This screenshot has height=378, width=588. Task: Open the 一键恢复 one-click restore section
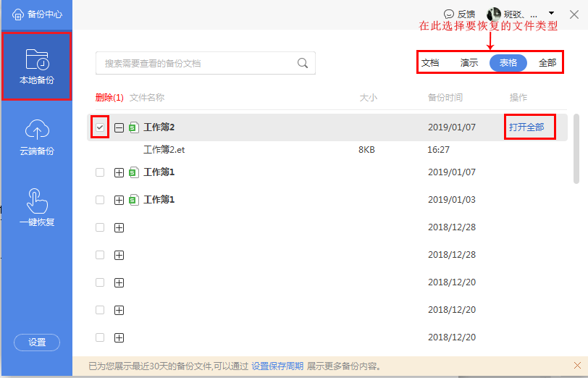37,207
